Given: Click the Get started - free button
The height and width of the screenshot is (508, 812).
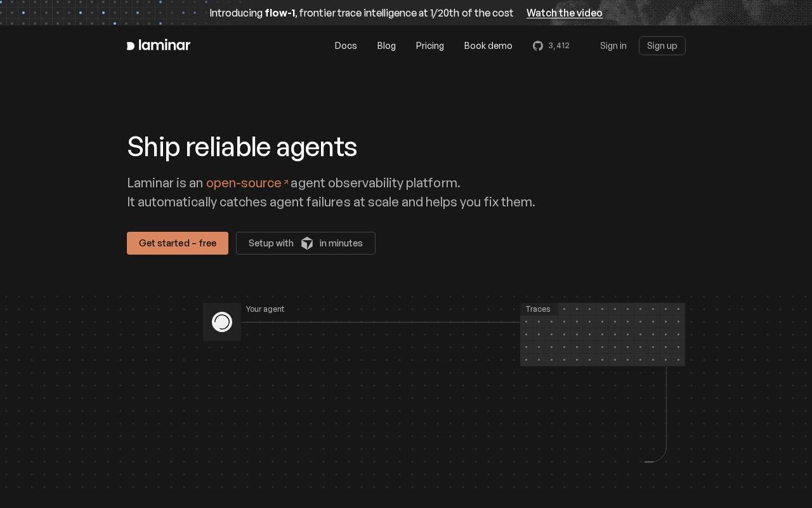Looking at the screenshot, I should click(178, 243).
